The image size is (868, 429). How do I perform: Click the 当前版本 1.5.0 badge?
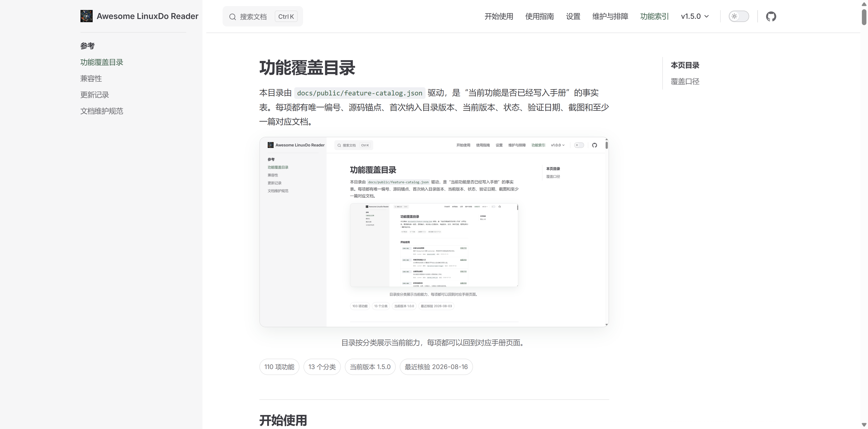click(370, 367)
